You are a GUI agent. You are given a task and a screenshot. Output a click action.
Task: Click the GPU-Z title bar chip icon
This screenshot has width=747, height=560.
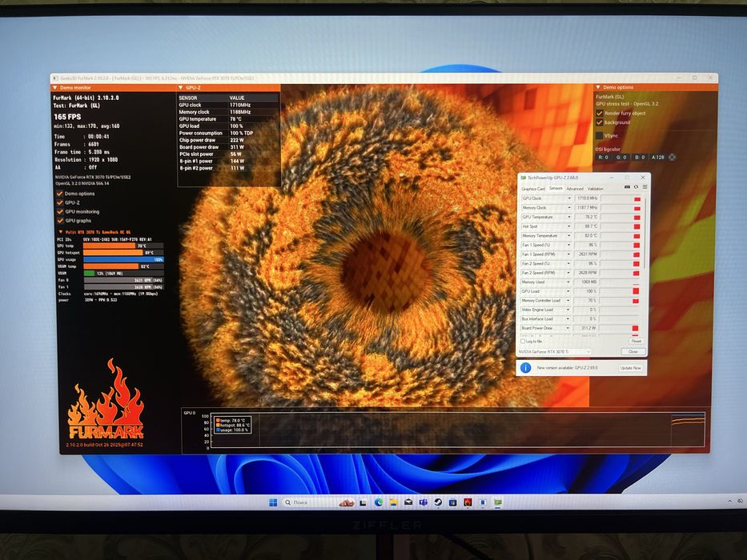[524, 178]
